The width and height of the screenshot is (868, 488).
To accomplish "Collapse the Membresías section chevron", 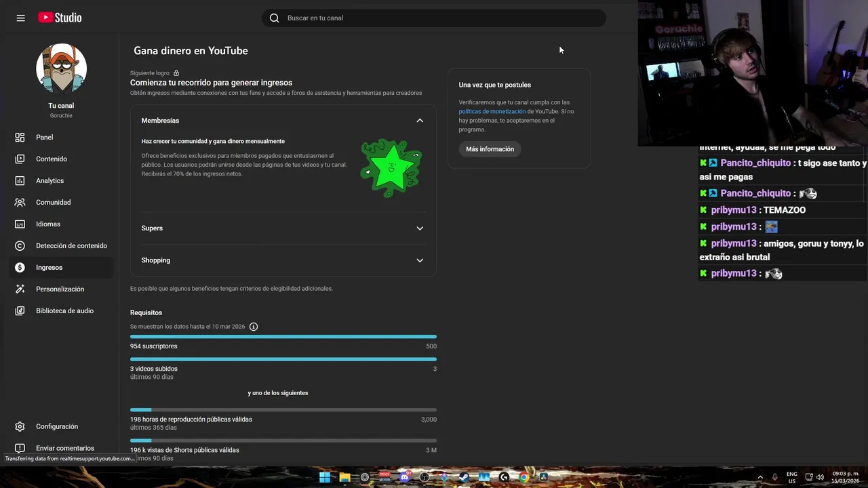I will 420,121.
